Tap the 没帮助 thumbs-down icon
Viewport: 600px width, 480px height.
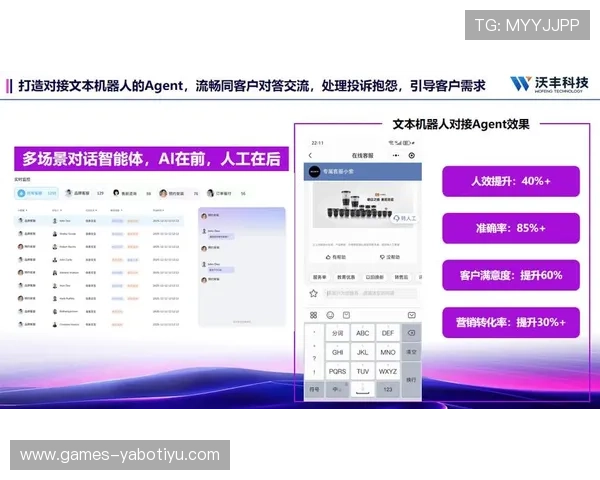382,257
